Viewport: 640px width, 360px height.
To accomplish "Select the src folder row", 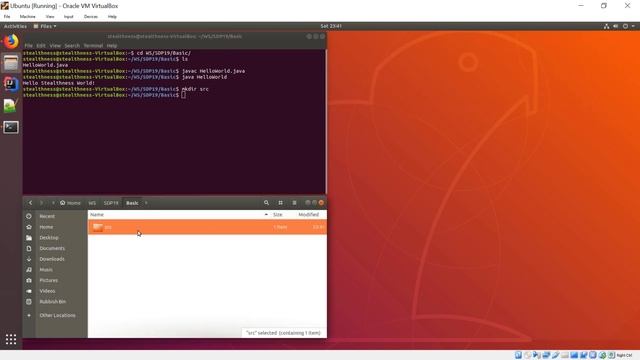I will click(x=207, y=227).
